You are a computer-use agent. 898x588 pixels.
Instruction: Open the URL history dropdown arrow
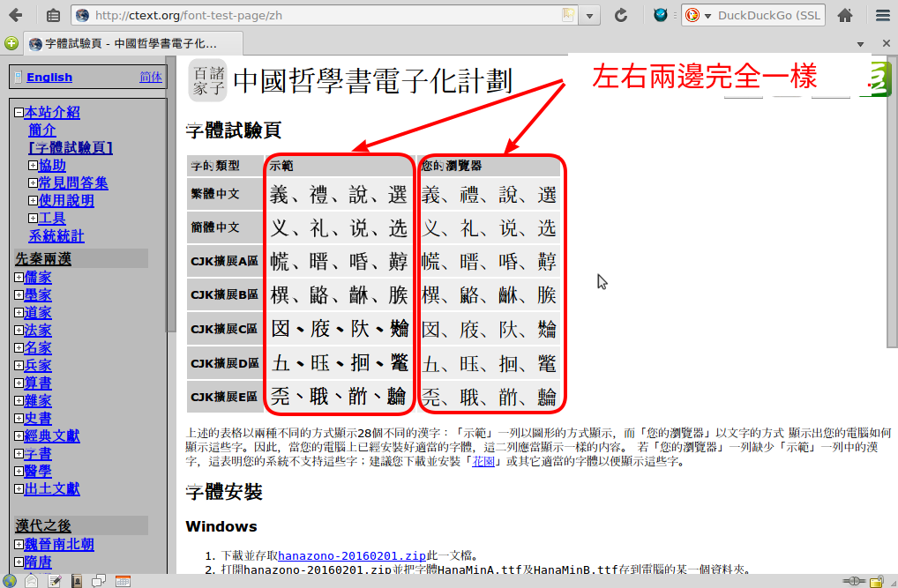click(588, 16)
